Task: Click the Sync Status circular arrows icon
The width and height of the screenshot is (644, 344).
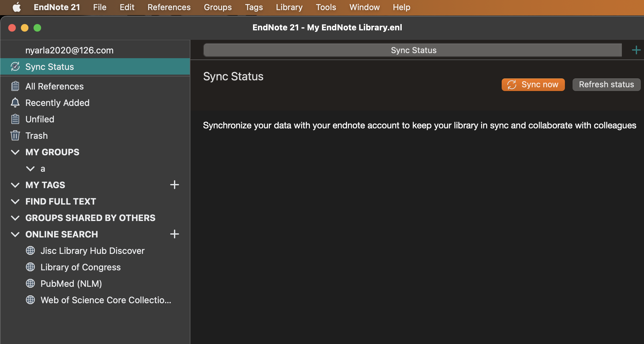Action: [x=15, y=67]
